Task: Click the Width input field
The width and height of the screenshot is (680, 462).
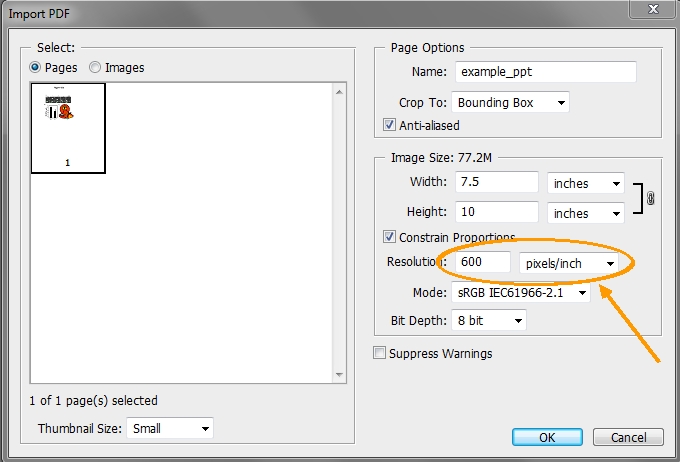Action: click(496, 183)
